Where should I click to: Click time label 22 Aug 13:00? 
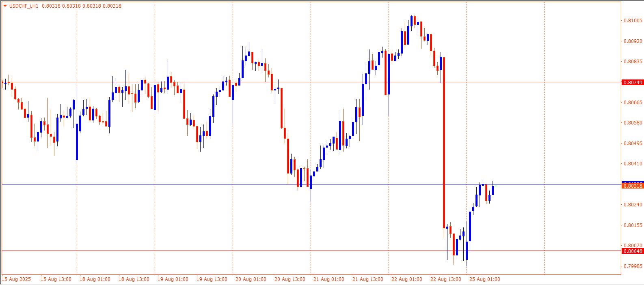pyautogui.click(x=446, y=279)
